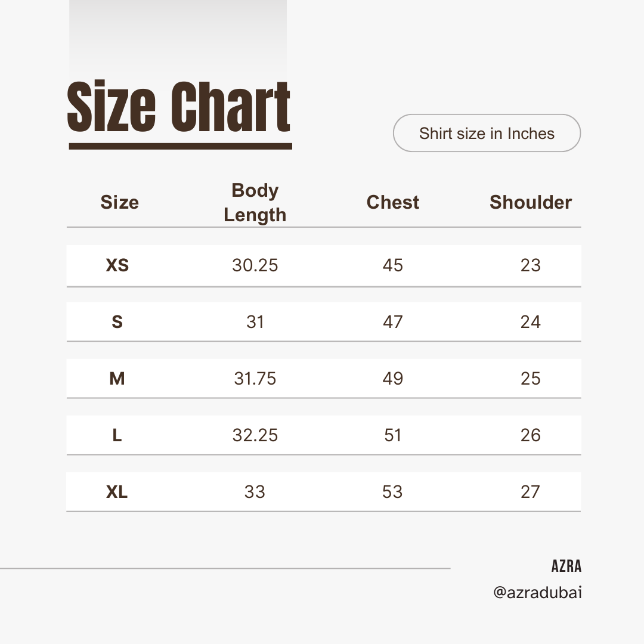Click the Body Length column header

point(255,203)
